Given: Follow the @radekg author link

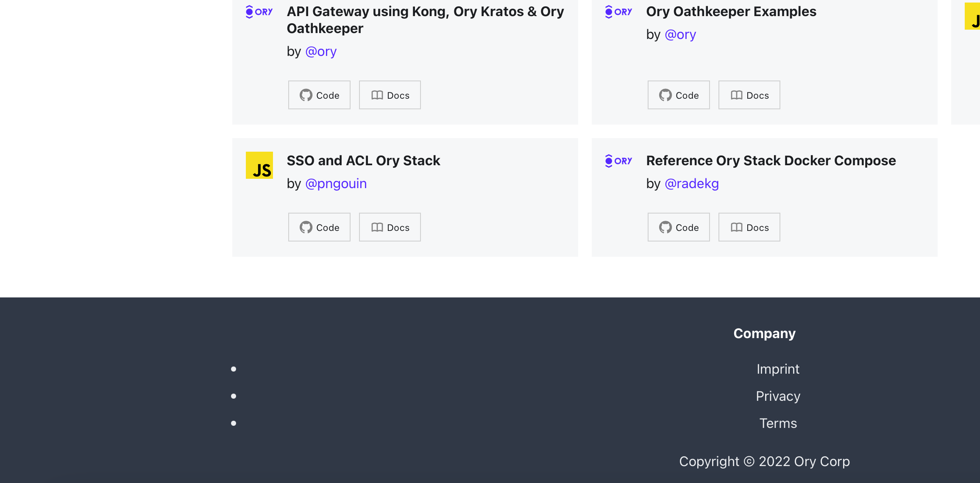Looking at the screenshot, I should pos(692,183).
